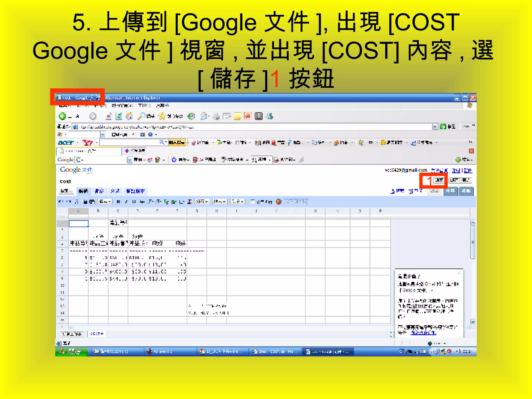
Task: Open Search with the magnifying glass icon
Action: pyautogui.click(x=141, y=116)
